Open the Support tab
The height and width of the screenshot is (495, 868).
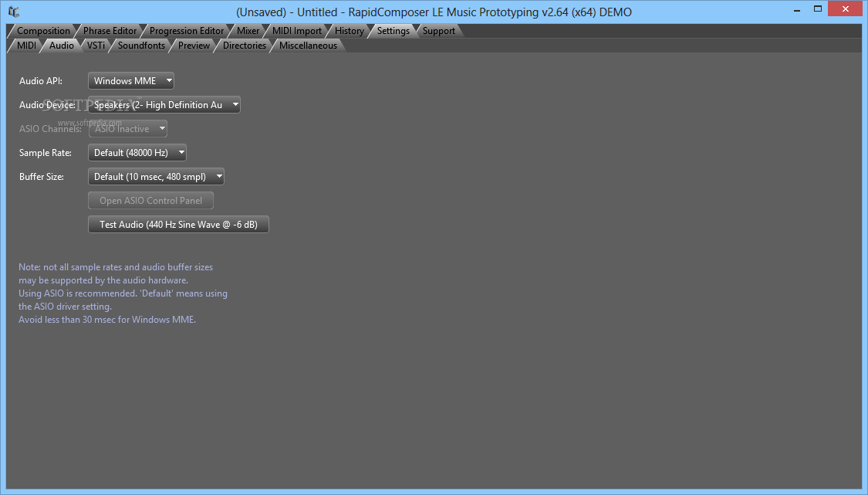click(x=438, y=31)
